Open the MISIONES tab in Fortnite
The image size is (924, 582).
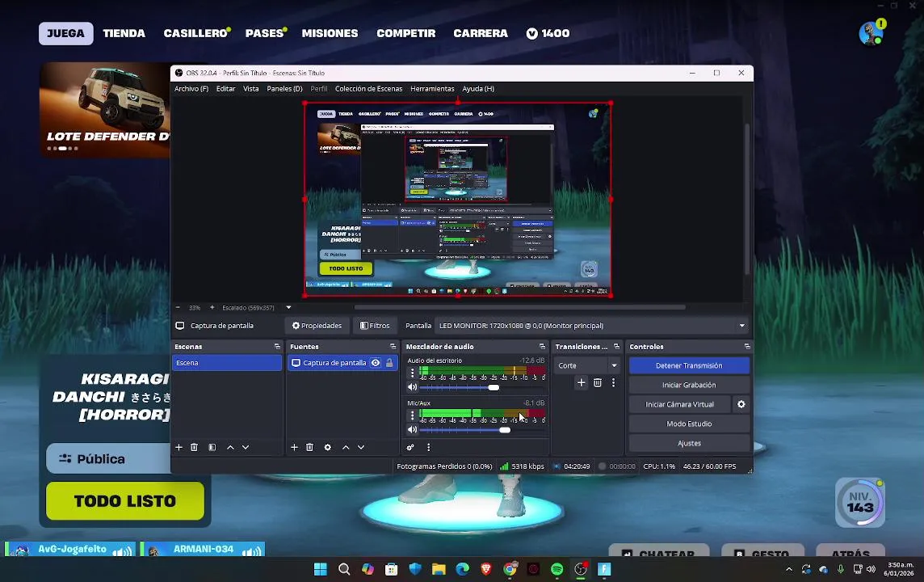pos(330,34)
